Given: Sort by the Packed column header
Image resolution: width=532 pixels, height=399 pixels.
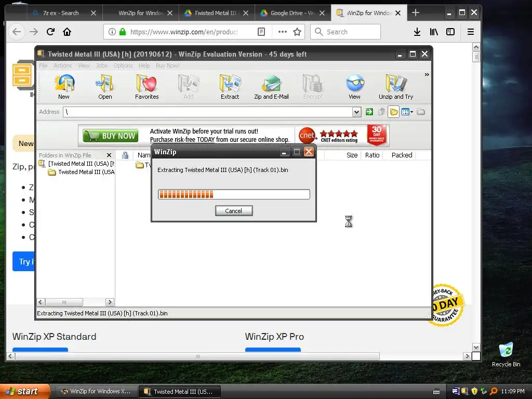Looking at the screenshot, I should [x=402, y=155].
